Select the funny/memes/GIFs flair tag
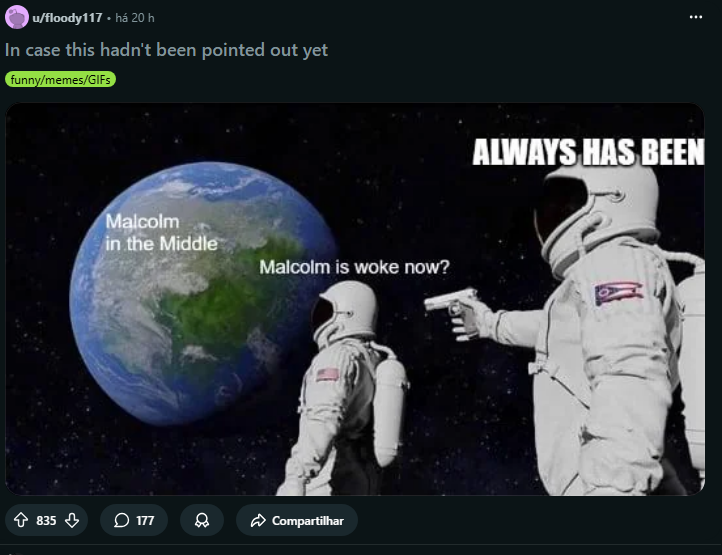The width and height of the screenshot is (722, 555). (60, 80)
